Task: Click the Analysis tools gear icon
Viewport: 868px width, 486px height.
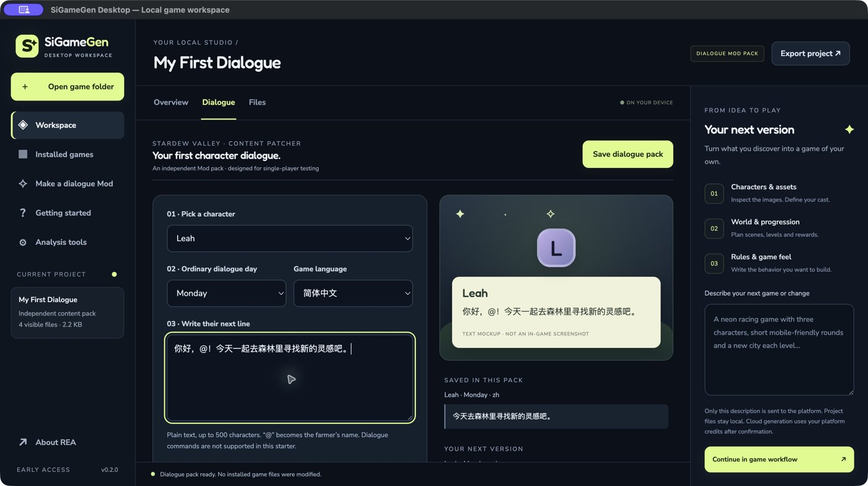Action: 23,242
